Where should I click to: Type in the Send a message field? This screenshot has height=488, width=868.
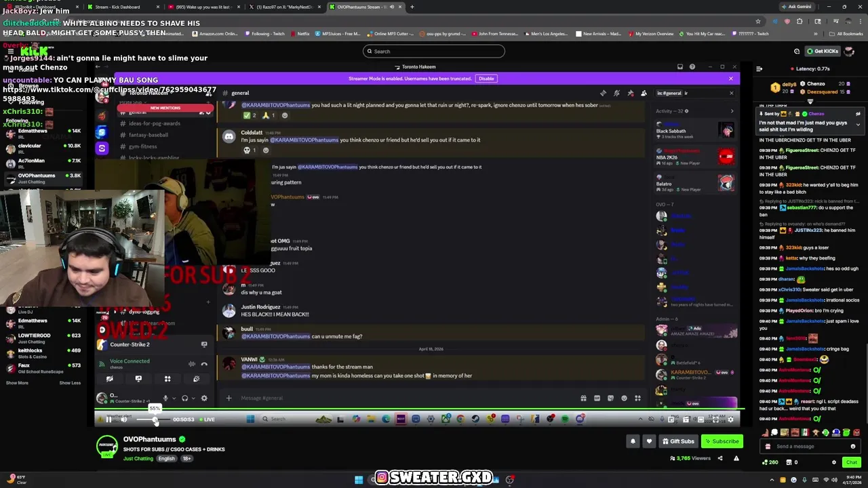tap(810, 446)
